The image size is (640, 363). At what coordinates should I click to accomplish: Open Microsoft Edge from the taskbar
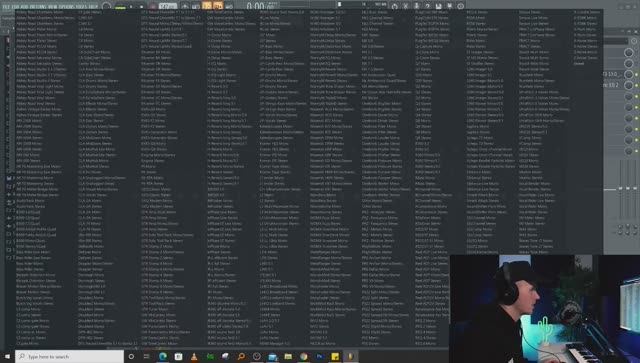[x=163, y=356]
